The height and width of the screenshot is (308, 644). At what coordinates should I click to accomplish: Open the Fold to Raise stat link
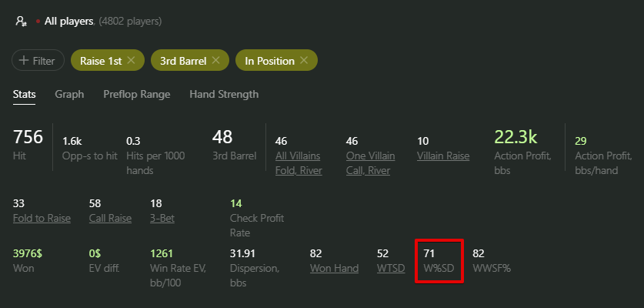click(42, 219)
